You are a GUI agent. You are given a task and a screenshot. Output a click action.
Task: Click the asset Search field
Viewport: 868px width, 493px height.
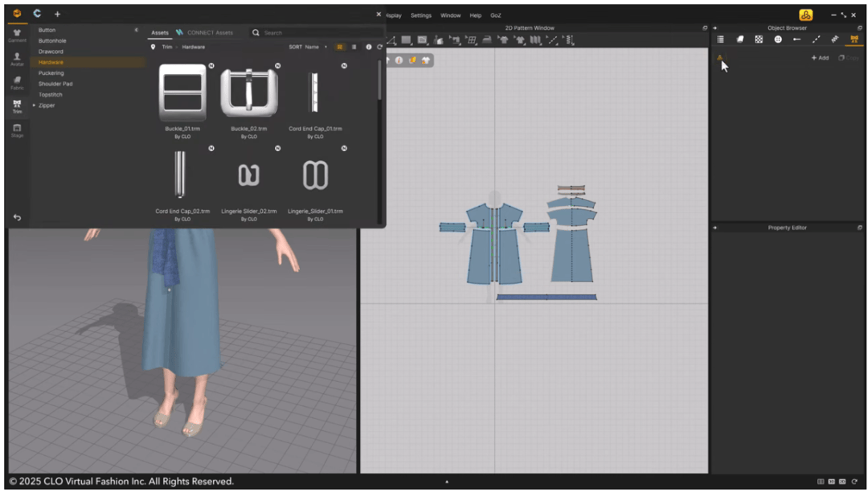click(x=313, y=33)
